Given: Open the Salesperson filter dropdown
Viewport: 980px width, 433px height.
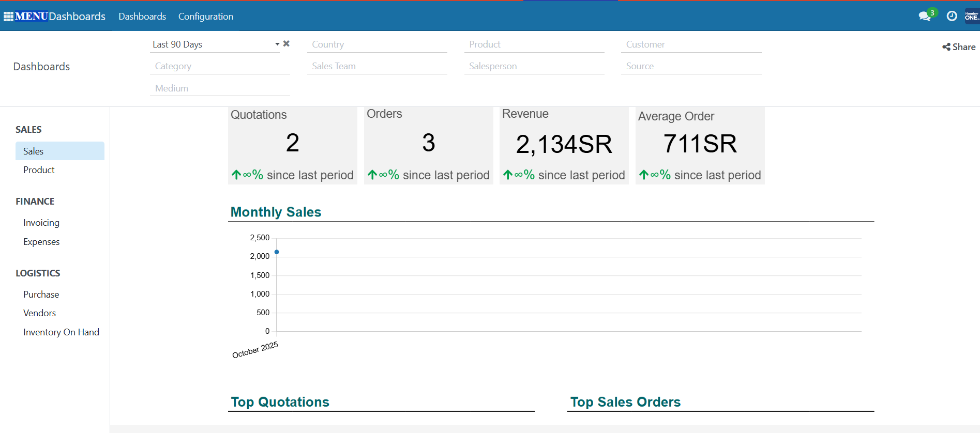Looking at the screenshot, I should [x=534, y=66].
